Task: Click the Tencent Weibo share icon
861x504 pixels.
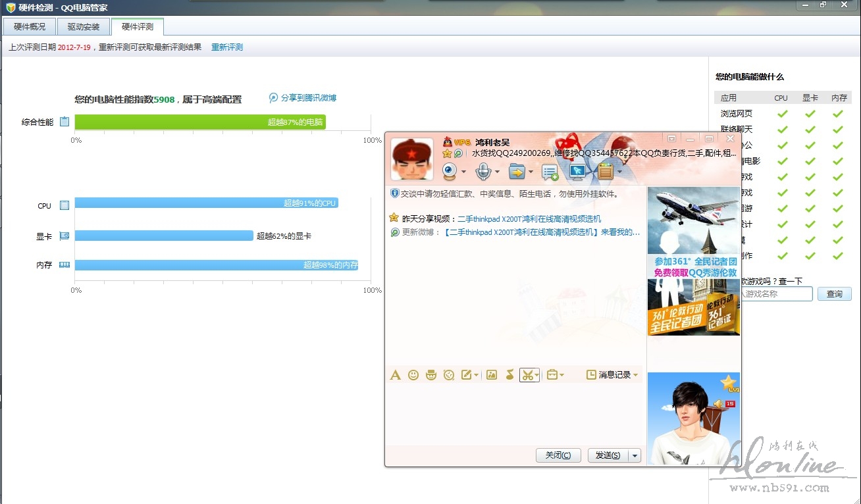Action: tap(274, 98)
